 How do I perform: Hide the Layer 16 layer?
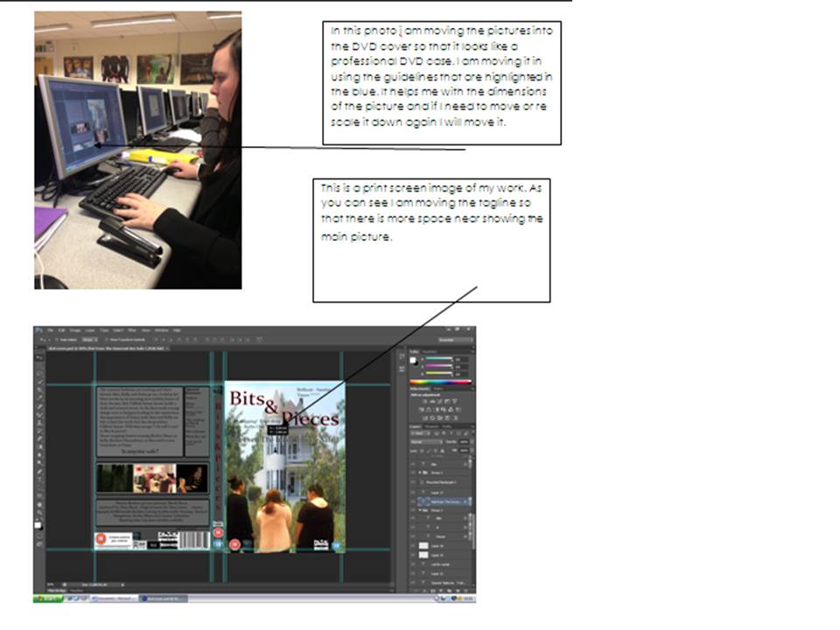pyautogui.click(x=412, y=546)
